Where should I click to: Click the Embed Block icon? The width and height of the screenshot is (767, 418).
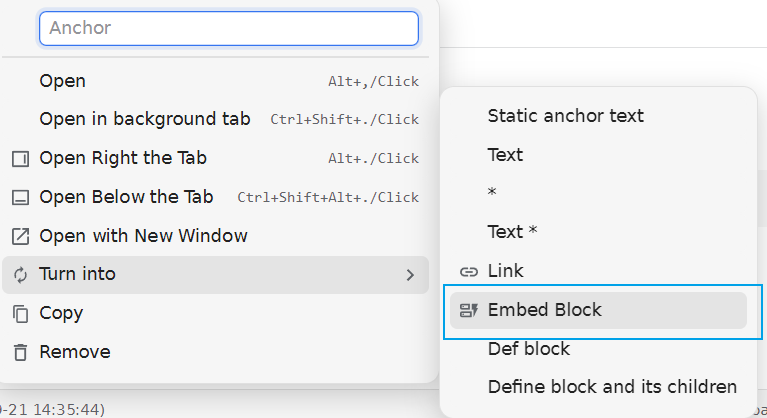click(468, 310)
